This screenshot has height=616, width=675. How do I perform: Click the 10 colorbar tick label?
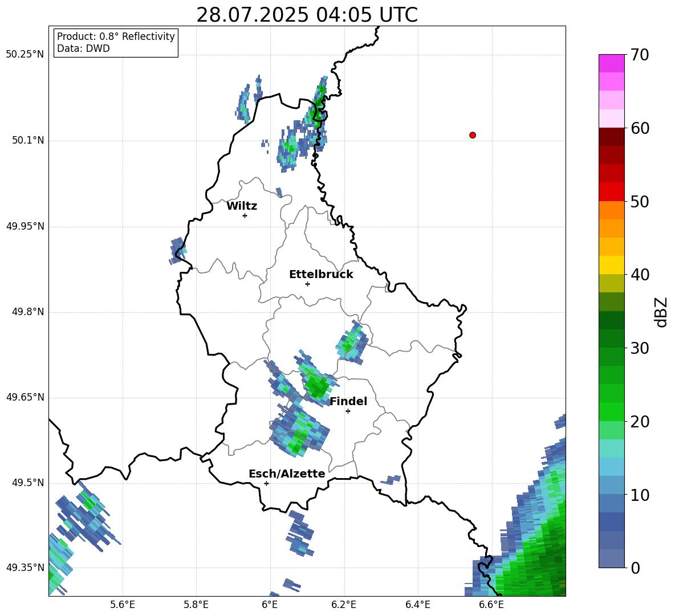click(640, 495)
